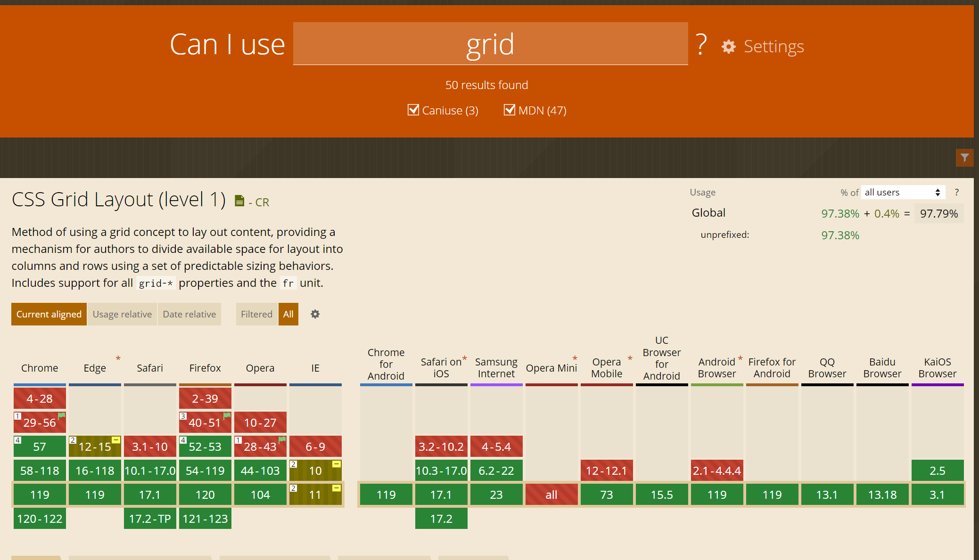Viewport: 979px width, 560px height.
Task: Click the grid search input field
Action: (x=490, y=44)
